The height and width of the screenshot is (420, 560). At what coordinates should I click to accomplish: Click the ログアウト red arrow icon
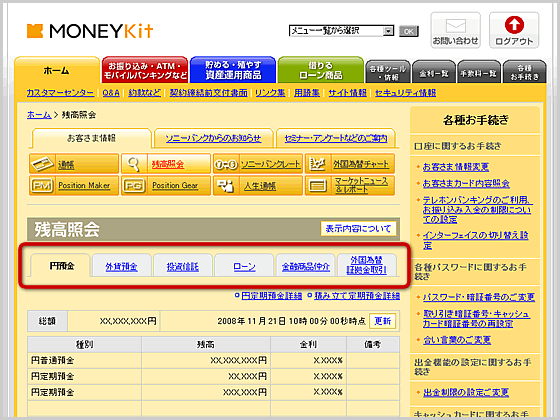click(x=514, y=25)
